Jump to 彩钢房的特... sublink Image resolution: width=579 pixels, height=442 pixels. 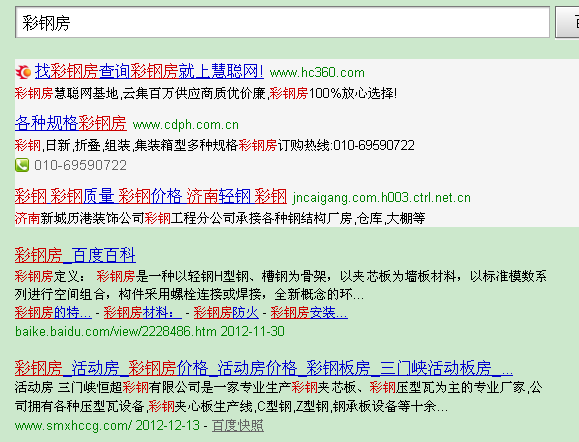(x=53, y=313)
